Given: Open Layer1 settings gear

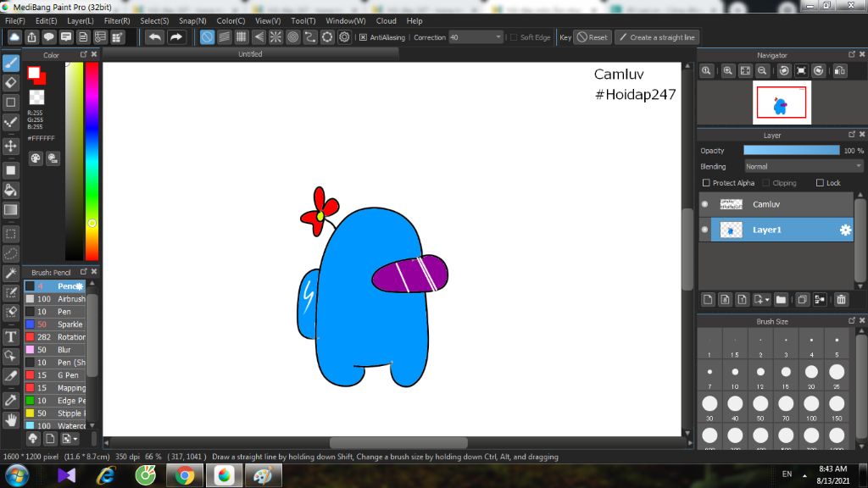Looking at the screenshot, I should (845, 230).
